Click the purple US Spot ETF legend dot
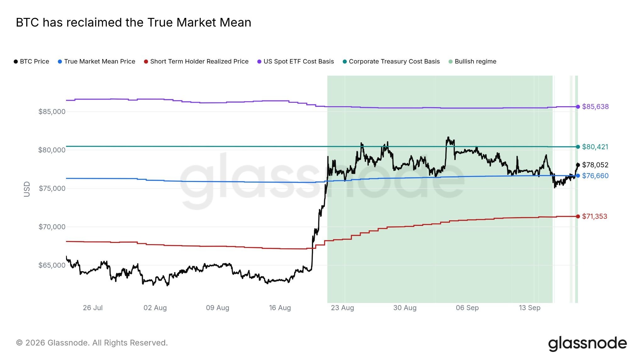The height and width of the screenshot is (362, 644). [259, 62]
